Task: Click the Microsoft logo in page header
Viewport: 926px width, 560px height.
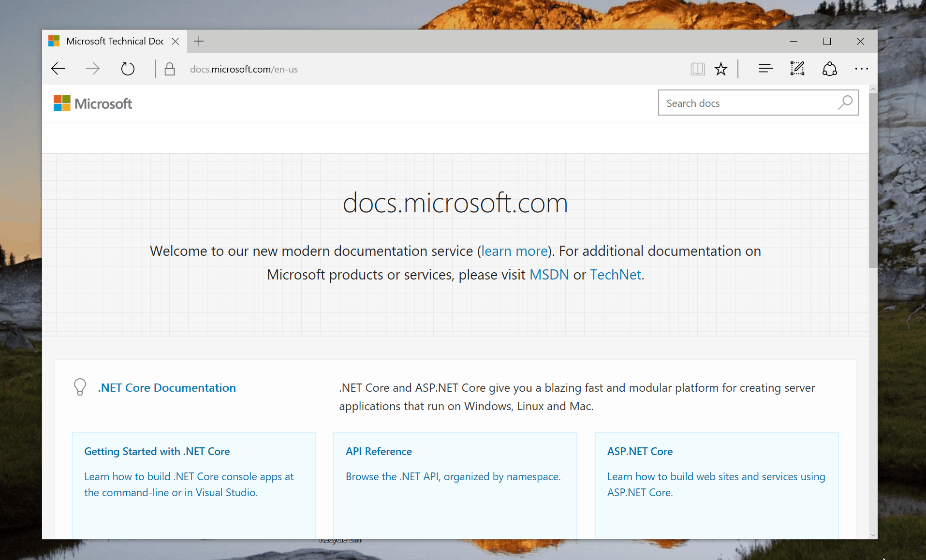Action: click(92, 103)
